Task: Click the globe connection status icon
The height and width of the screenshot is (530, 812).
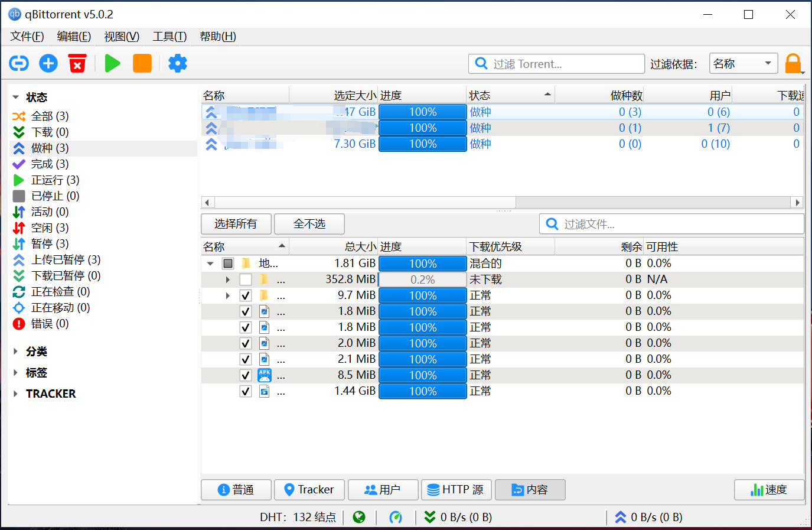Action: point(359,517)
